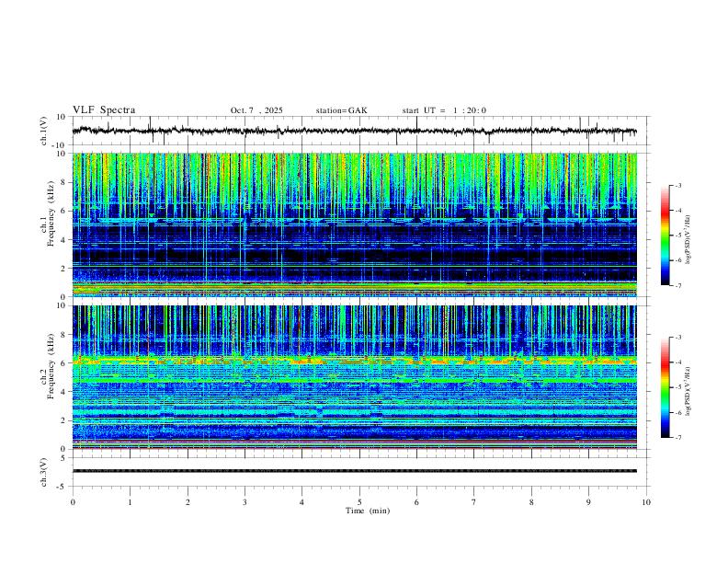The image size is (728, 563).
Task: Click the 'ch.3(V)' axis label
Action: [x=44, y=473]
